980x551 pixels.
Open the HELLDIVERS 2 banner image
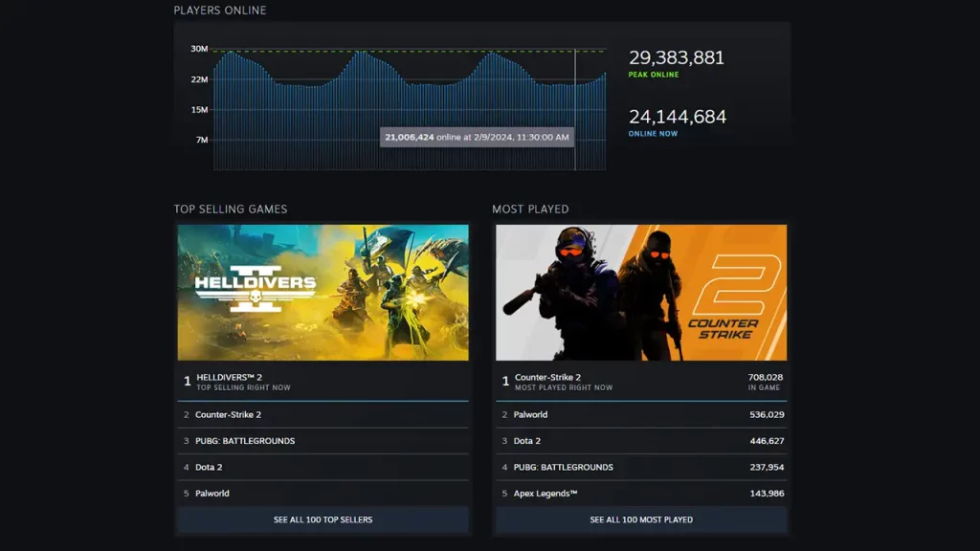coord(323,293)
